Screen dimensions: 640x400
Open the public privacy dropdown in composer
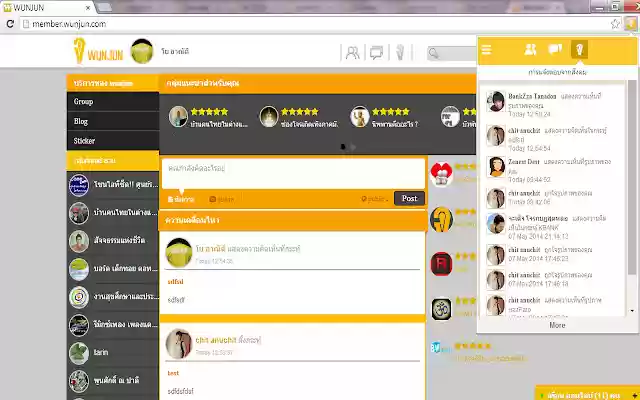pyautogui.click(x=374, y=199)
